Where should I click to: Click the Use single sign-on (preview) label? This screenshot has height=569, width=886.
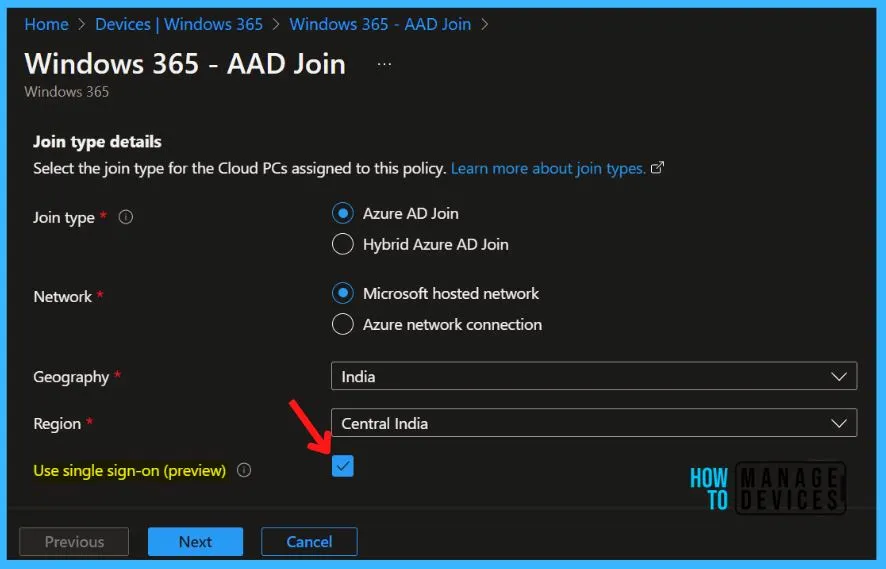click(x=129, y=471)
